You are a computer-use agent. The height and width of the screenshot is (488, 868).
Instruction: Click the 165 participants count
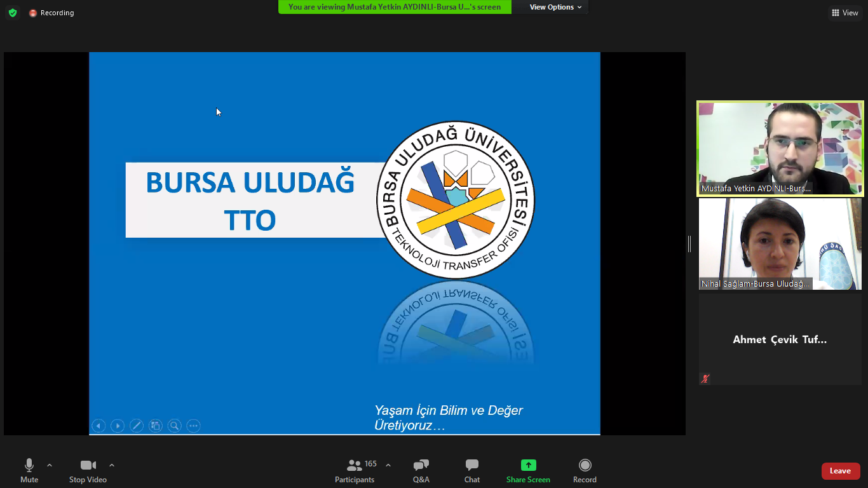tap(371, 464)
